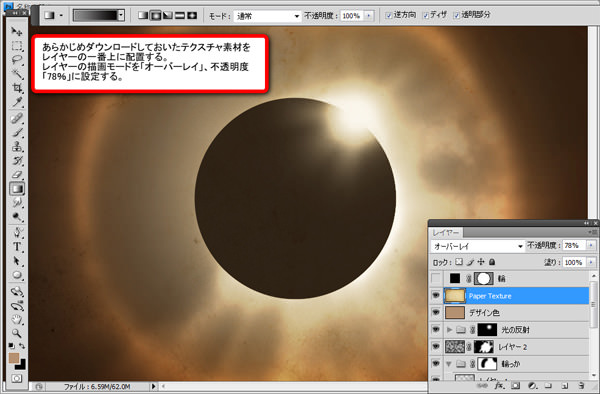Select the Eraser tool
Viewport: 600px width, 394px height.
pyautogui.click(x=16, y=175)
